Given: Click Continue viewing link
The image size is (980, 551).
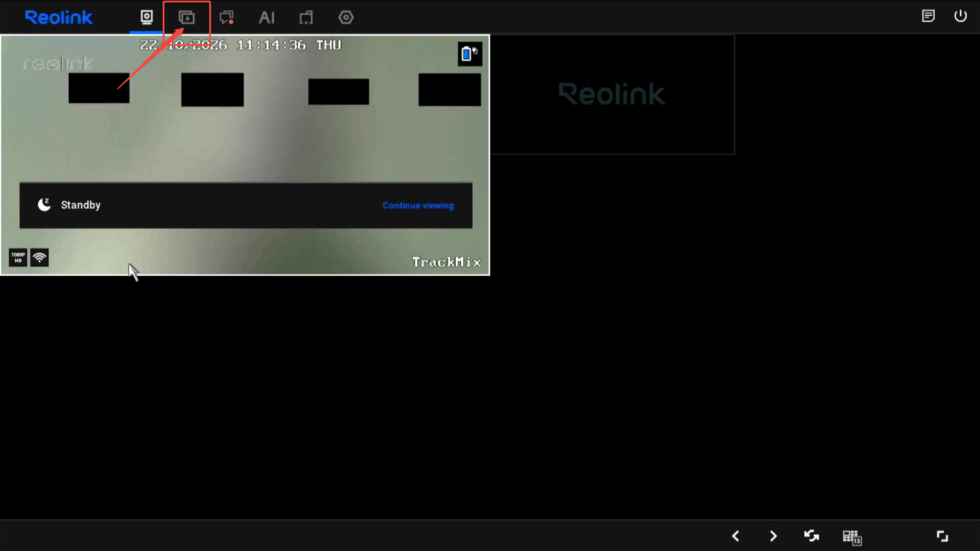Looking at the screenshot, I should point(418,206).
